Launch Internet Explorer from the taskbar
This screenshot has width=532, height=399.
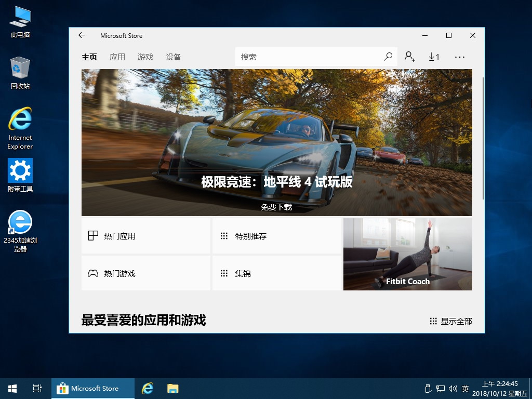point(148,389)
